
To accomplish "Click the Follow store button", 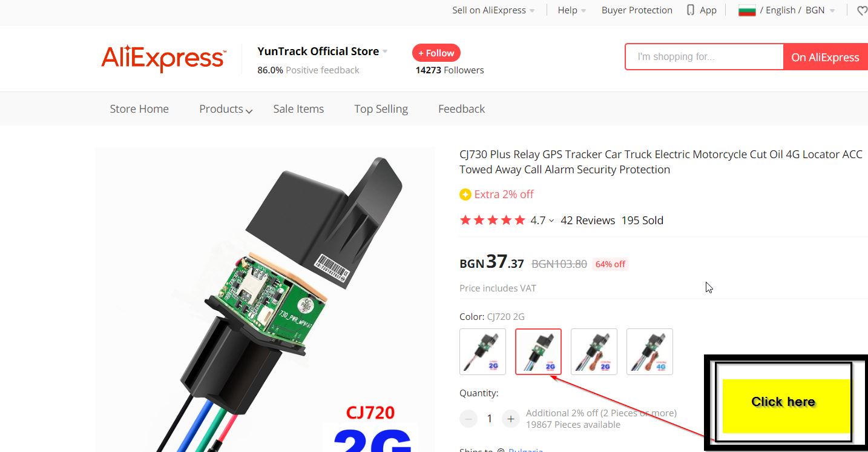I will click(x=436, y=53).
